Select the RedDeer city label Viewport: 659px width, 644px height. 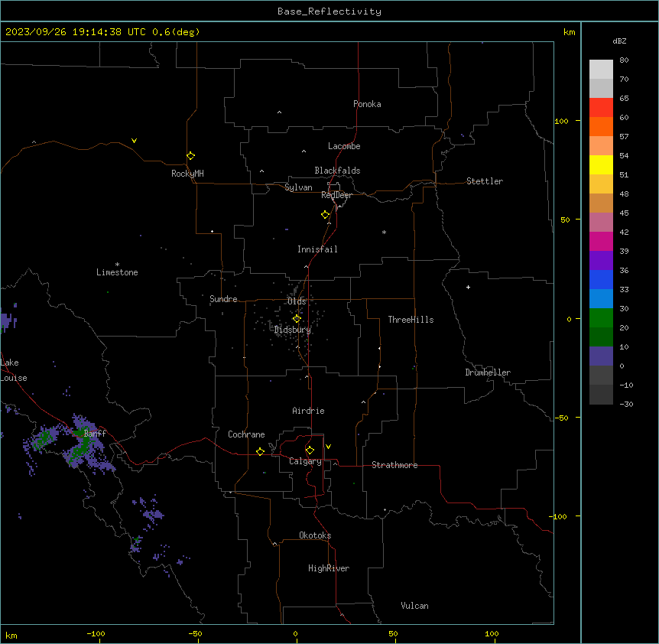click(x=336, y=195)
